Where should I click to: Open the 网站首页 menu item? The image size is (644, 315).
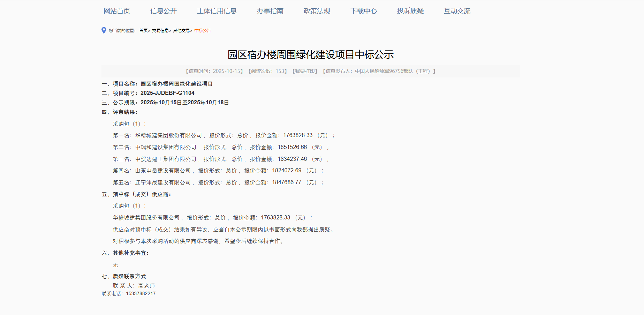[x=116, y=11]
